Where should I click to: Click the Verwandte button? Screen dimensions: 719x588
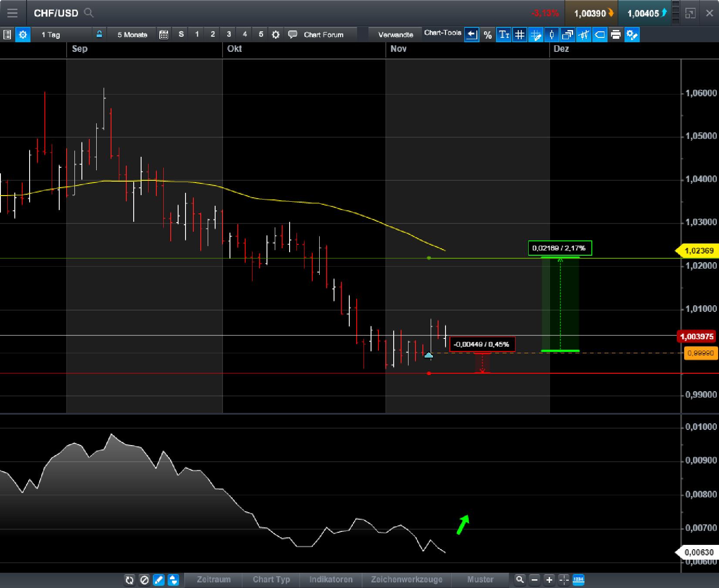[394, 34]
